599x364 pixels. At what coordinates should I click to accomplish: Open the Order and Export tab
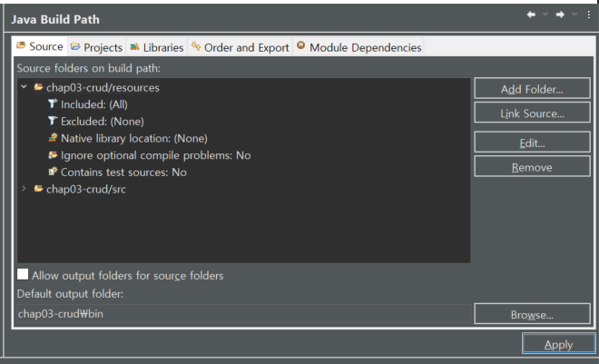coord(240,47)
